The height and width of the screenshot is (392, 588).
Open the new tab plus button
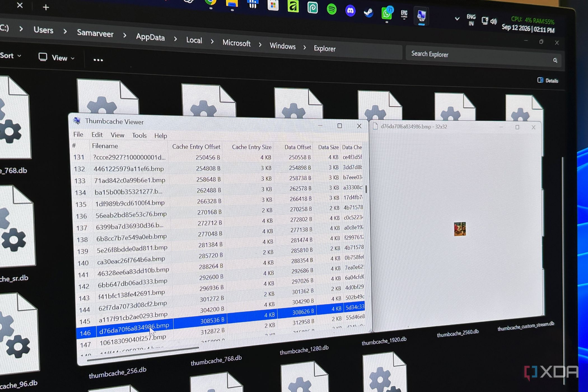coord(46,7)
